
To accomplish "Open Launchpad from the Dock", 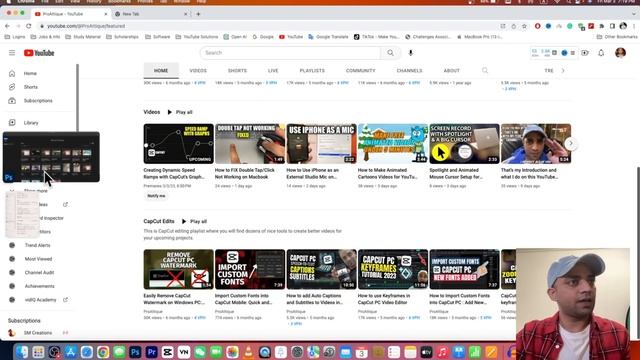I will 38,352.
